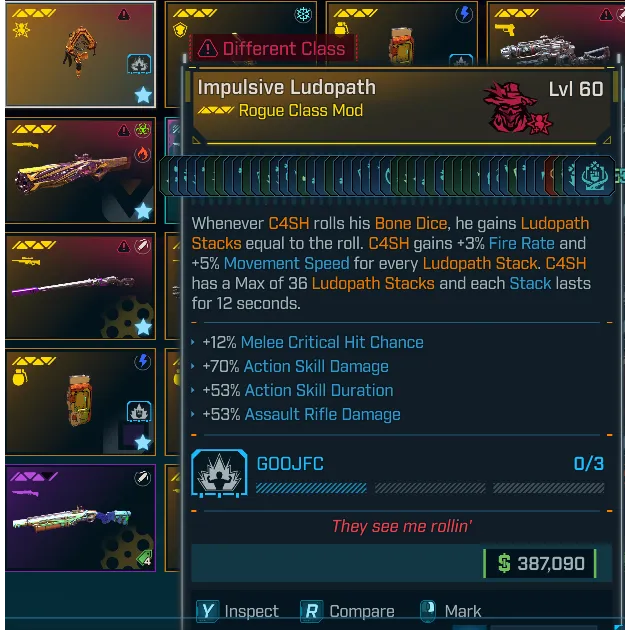
Task: Click the fire element icon on the shotgun card
Action: [143, 154]
